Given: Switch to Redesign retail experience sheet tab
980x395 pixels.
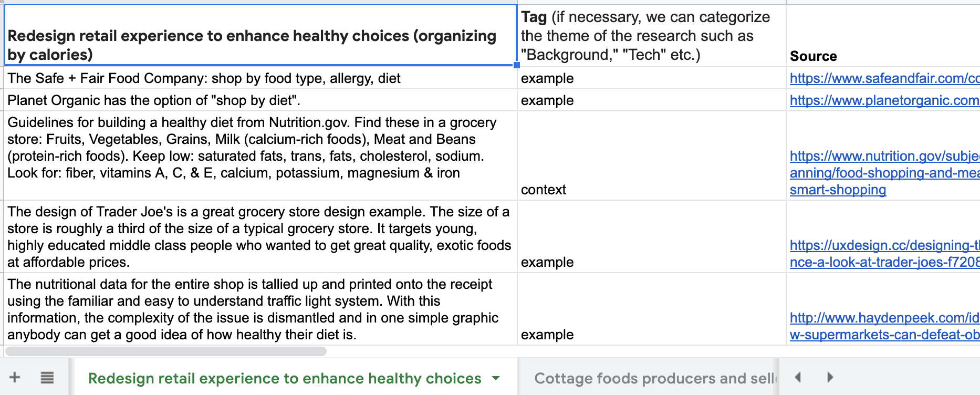Looking at the screenshot, I should [x=284, y=378].
